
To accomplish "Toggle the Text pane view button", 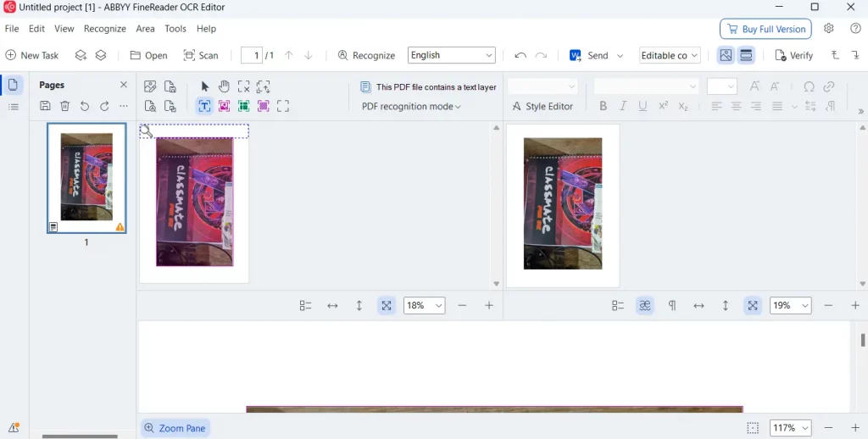I will click(746, 55).
